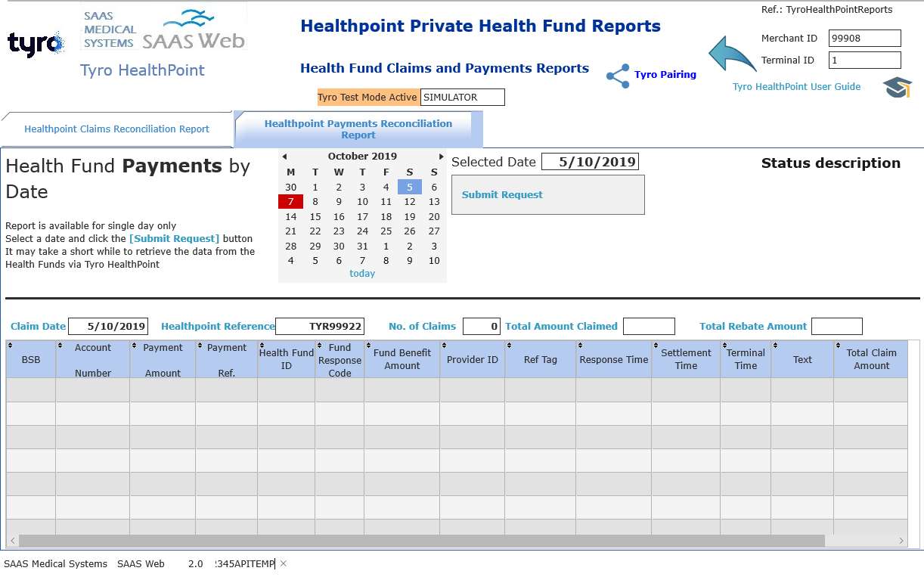Image resolution: width=924 pixels, height=577 pixels.
Task: Click the Tyro Pairing share icon
Action: (618, 76)
